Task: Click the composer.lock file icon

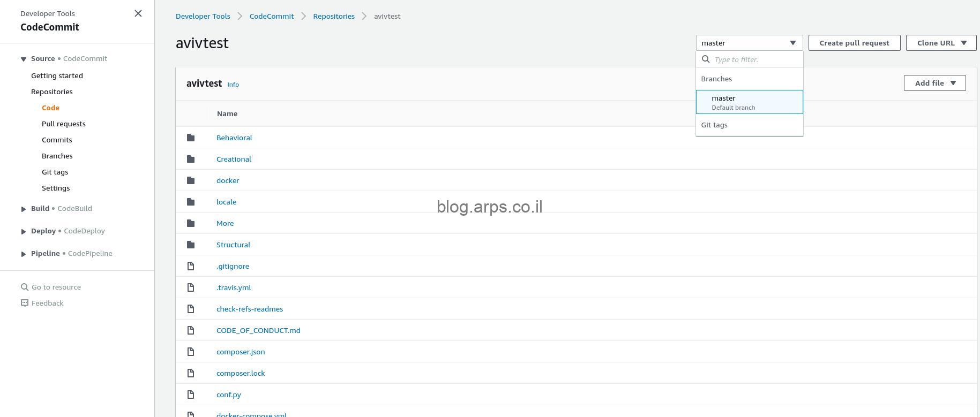Action: click(191, 373)
